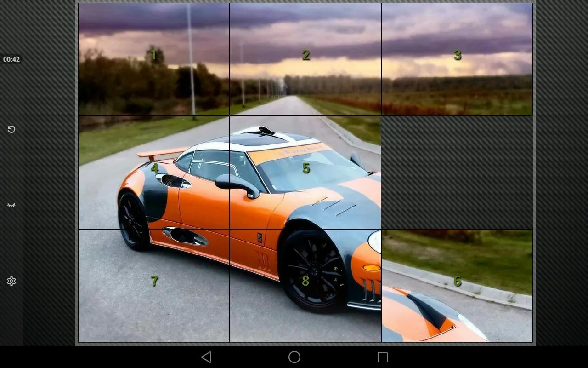Open Android recent apps square button
The image size is (588, 368).
coord(383,357)
